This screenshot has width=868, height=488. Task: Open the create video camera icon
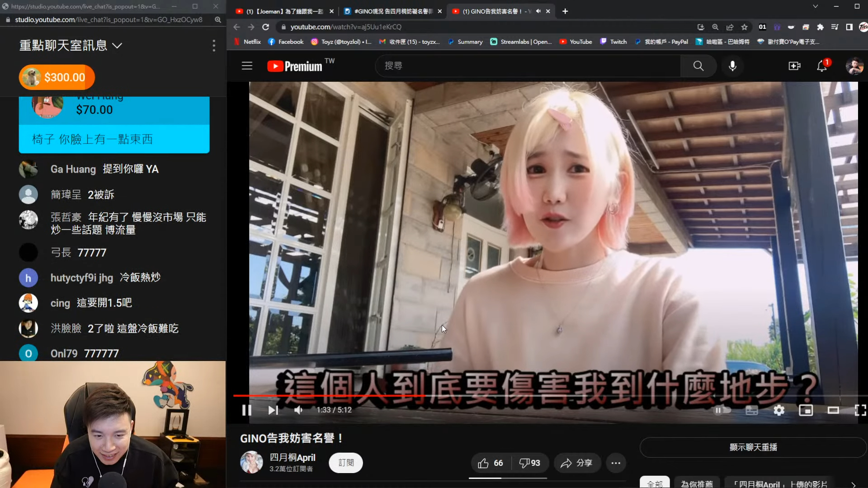(x=794, y=66)
